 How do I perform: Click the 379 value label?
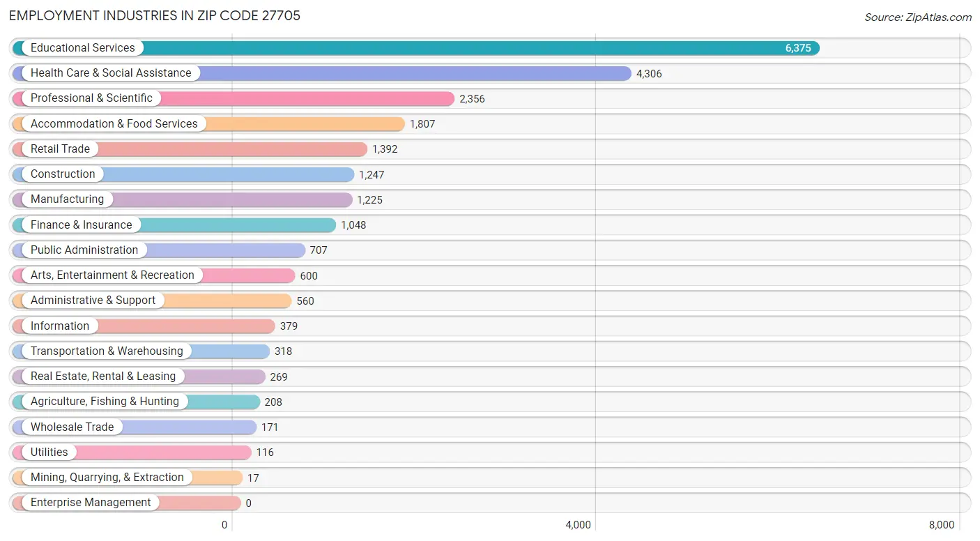[x=289, y=326]
